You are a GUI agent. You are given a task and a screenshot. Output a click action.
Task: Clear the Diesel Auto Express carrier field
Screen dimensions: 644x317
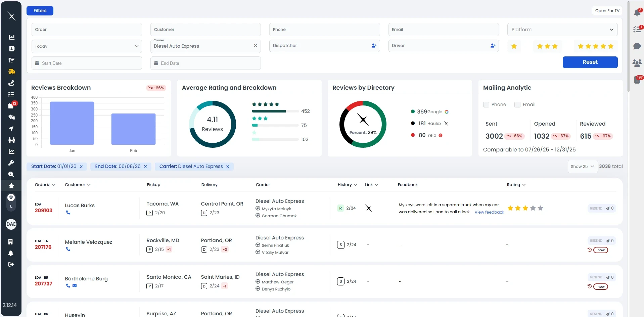(256, 46)
